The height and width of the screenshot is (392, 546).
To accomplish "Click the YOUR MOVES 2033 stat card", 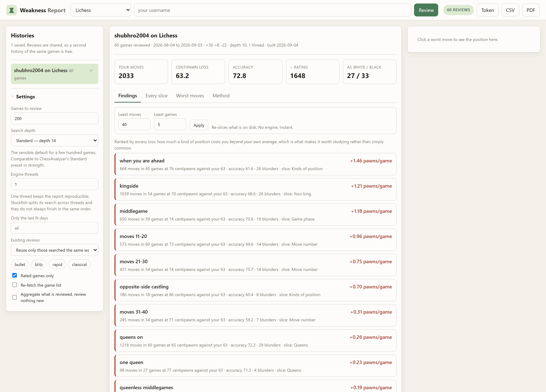I will pos(141,72).
